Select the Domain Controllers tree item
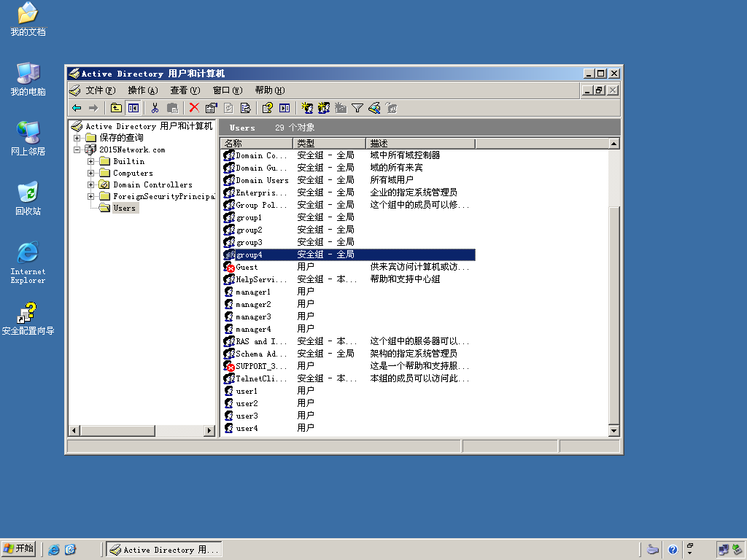747x560 pixels. click(152, 184)
